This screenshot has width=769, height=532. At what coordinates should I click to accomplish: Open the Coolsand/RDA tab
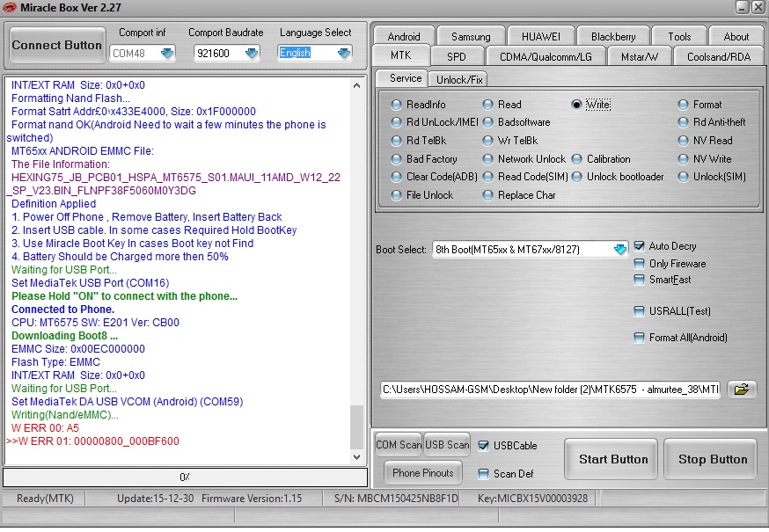coord(719,56)
